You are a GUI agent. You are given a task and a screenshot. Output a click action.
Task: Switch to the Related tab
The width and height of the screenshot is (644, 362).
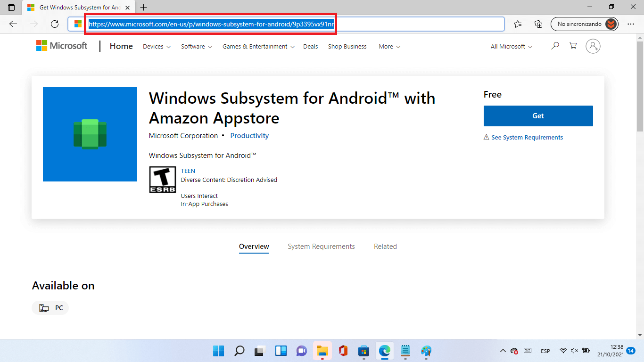[x=385, y=247]
